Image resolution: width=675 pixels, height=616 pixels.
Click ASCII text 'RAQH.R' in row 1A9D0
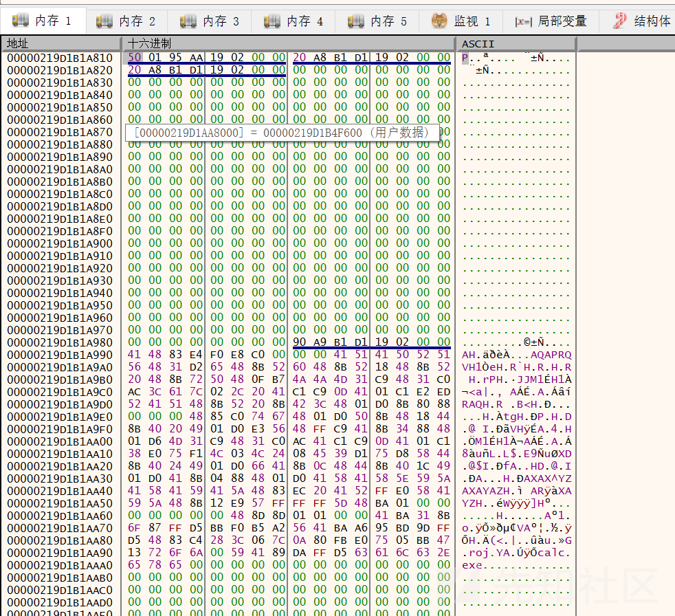(x=483, y=404)
